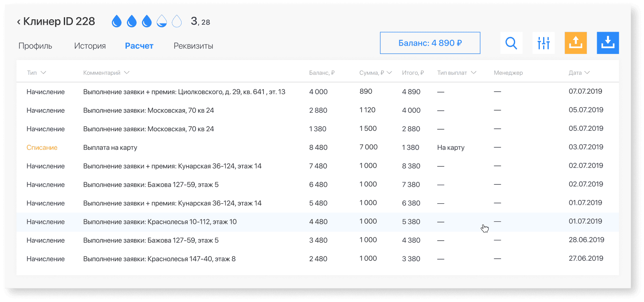This screenshot has width=644, height=302.
Task: Expand the Тип column dropdown
Action: coord(43,73)
